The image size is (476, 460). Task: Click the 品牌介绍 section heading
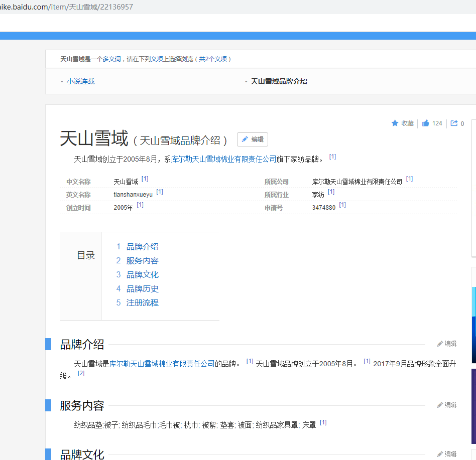click(x=82, y=345)
